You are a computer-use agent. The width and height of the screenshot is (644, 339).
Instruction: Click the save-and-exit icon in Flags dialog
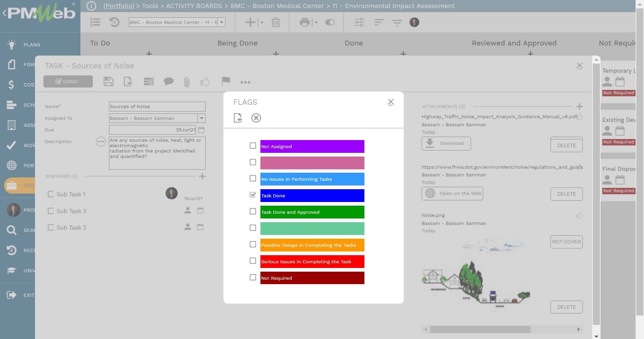(x=238, y=118)
